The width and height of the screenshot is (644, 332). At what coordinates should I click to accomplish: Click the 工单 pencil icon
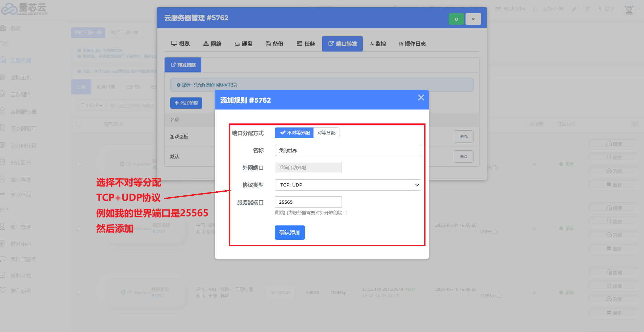574,9
